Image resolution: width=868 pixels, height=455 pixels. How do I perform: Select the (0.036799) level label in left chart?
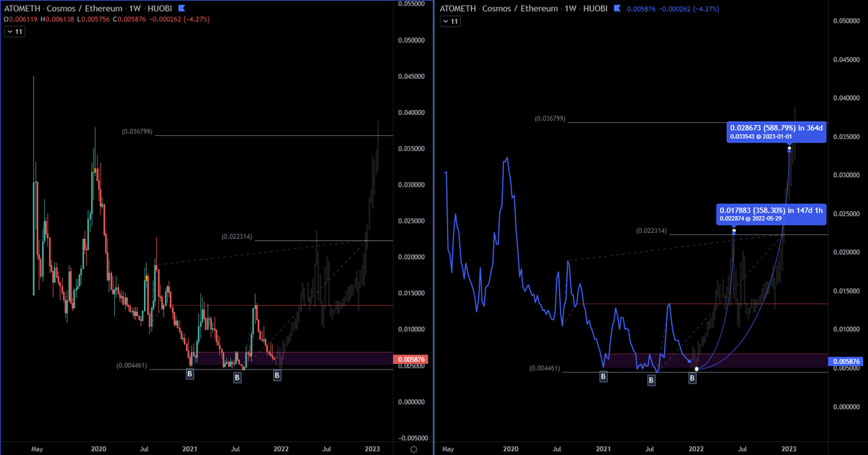pos(135,132)
